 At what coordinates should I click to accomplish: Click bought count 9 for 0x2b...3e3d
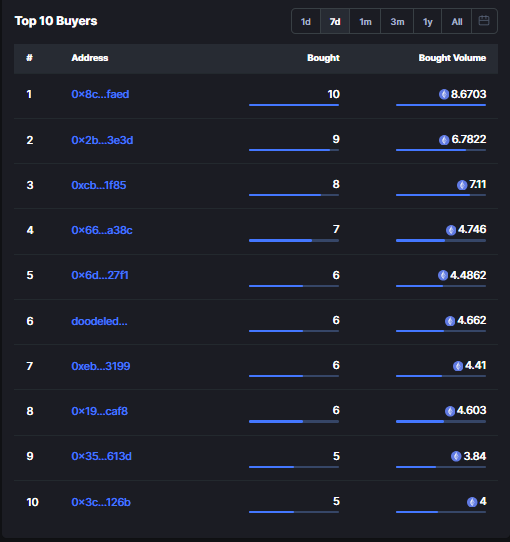click(x=336, y=139)
